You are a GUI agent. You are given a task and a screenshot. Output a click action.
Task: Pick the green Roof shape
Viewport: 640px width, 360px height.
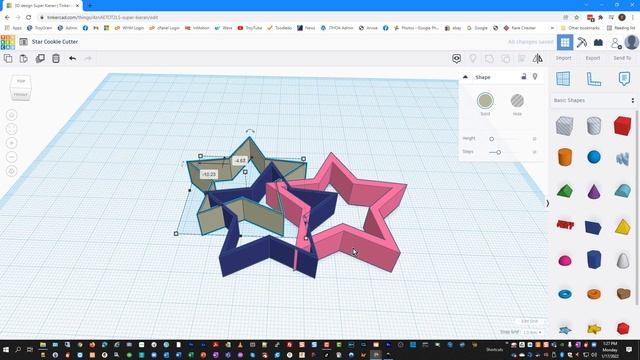[x=565, y=191]
